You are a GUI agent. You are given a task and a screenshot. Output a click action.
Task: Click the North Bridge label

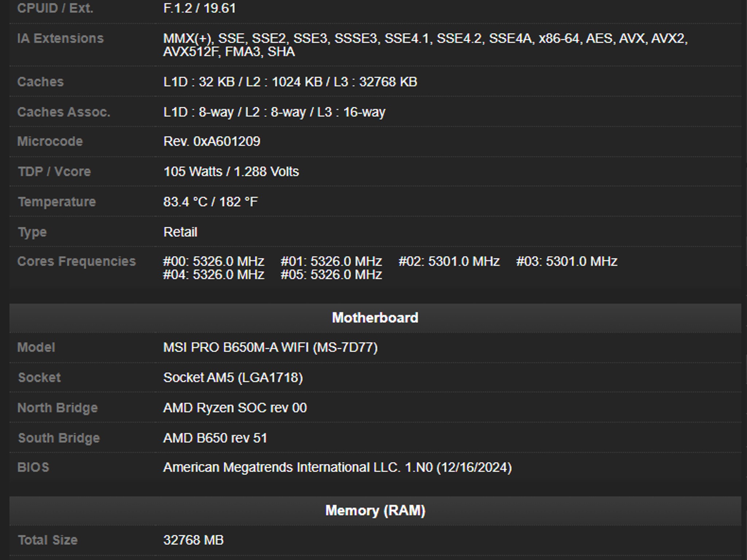tap(58, 408)
